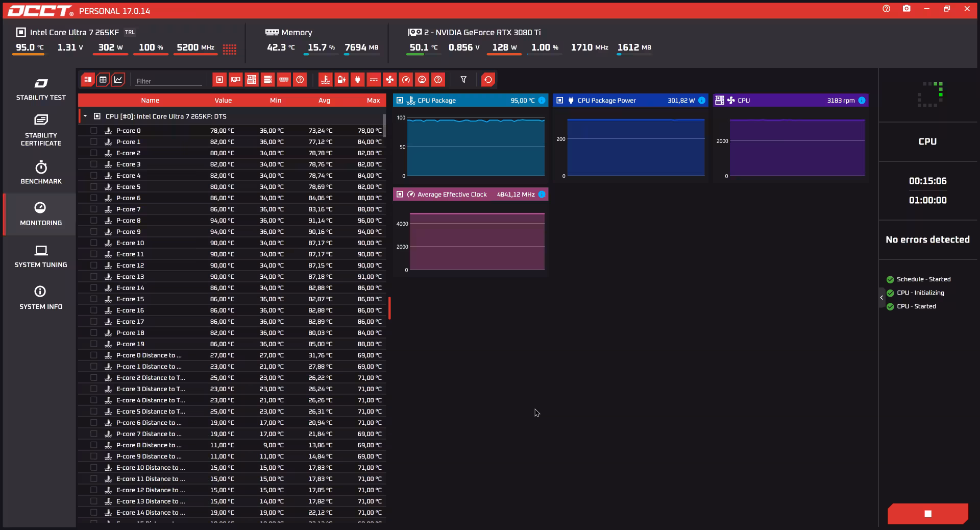Click the sensor Filter text field
Image resolution: width=980 pixels, height=530 pixels.
tap(169, 81)
